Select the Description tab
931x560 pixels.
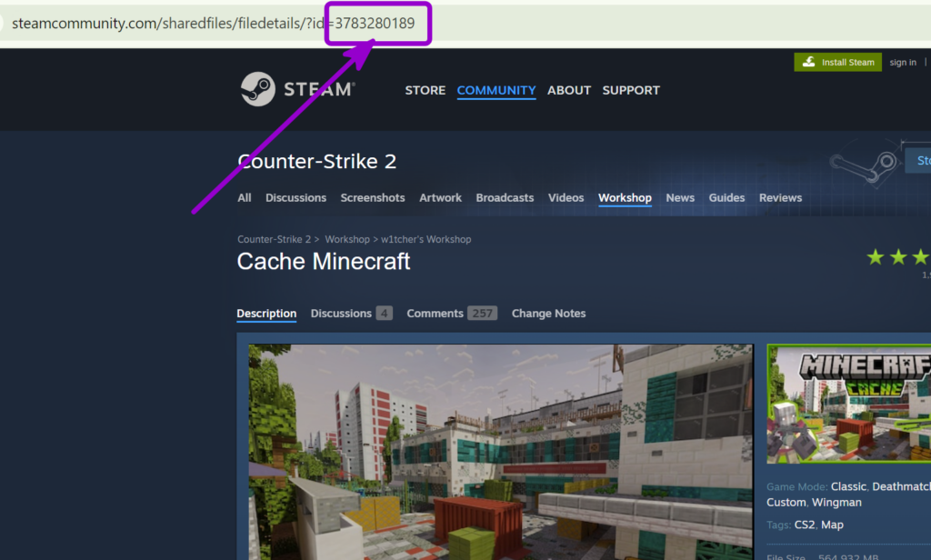[266, 313]
